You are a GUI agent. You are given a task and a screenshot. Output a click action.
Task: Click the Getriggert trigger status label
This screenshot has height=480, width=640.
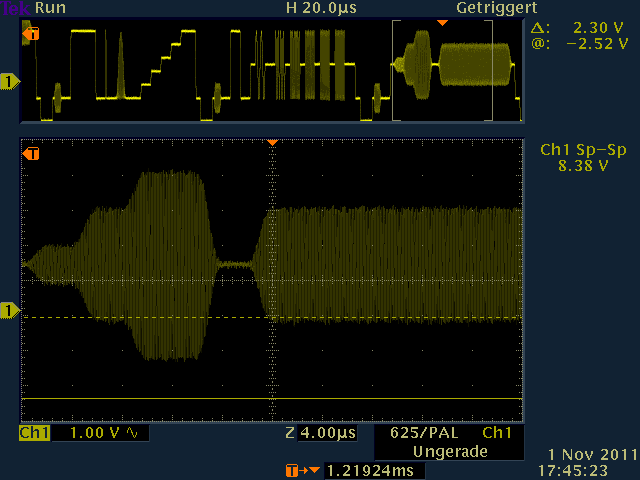490,7
